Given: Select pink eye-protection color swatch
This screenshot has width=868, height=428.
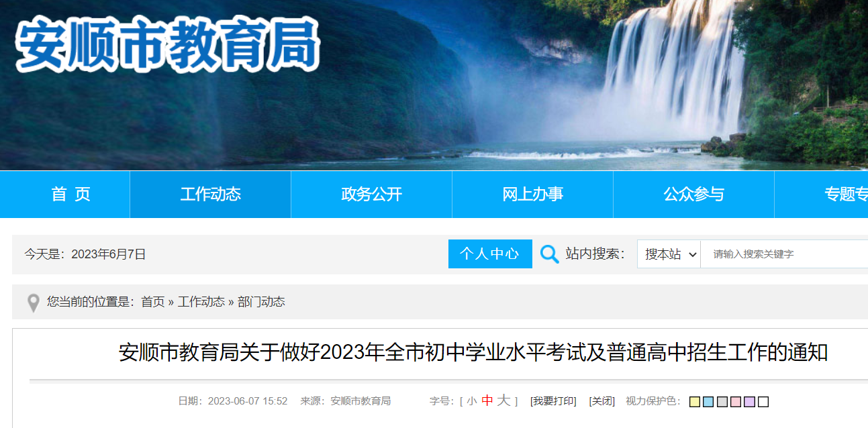Looking at the screenshot, I should coord(736,402).
